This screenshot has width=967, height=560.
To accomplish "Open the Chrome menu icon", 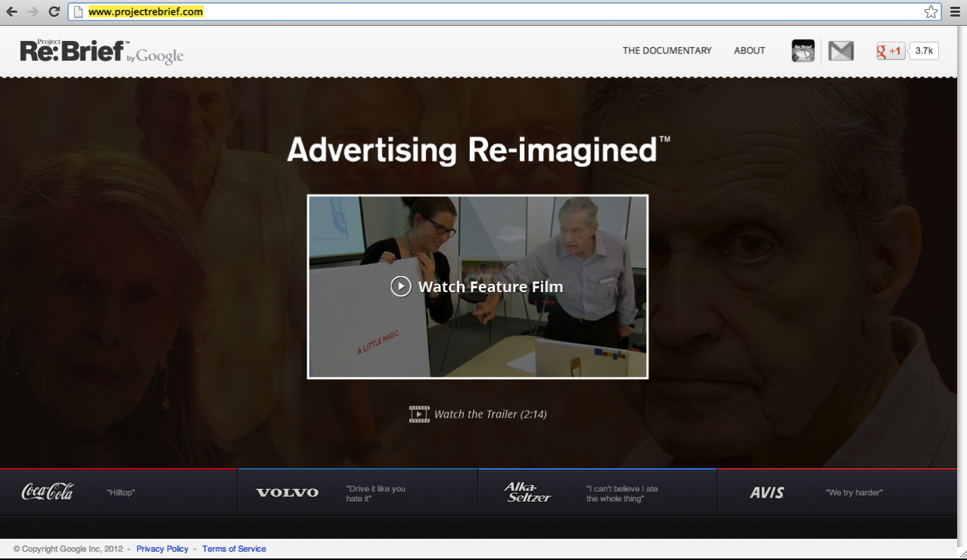I will [x=955, y=11].
